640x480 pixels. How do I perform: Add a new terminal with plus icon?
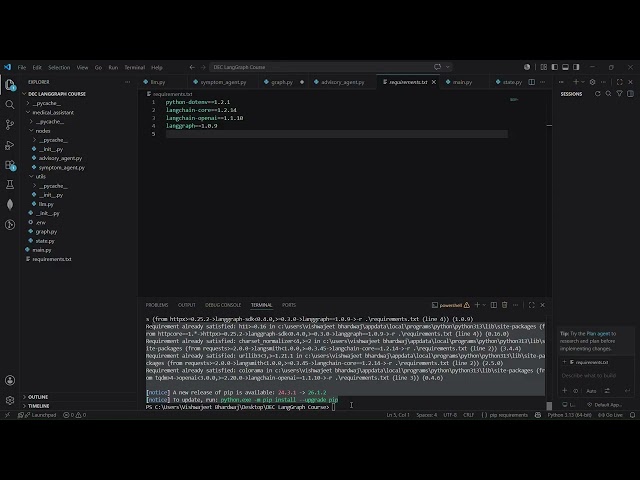click(477, 305)
